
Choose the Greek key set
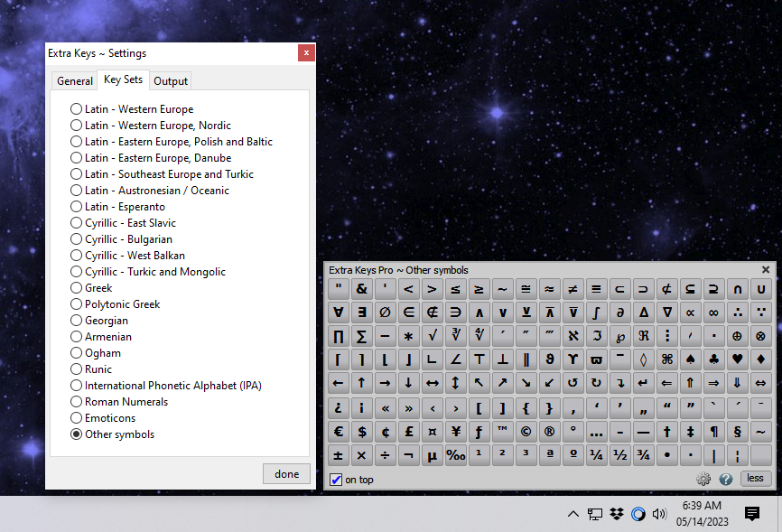tap(91, 288)
